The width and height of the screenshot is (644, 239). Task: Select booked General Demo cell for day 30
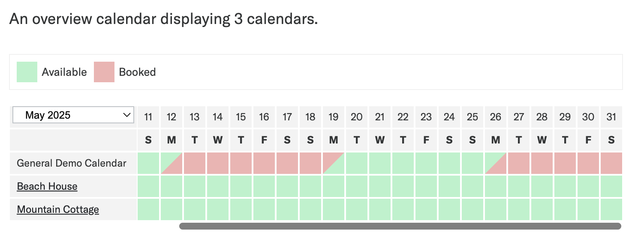[x=588, y=163]
